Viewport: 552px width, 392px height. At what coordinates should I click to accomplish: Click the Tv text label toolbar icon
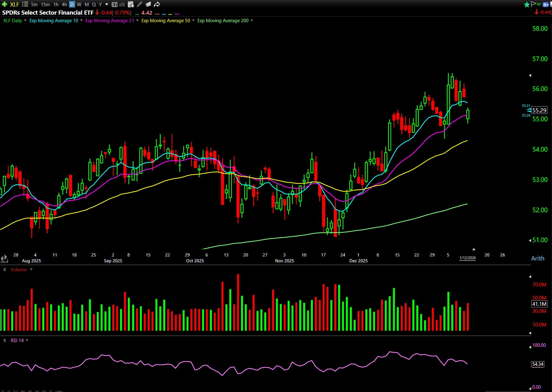pyautogui.click(x=114, y=4)
